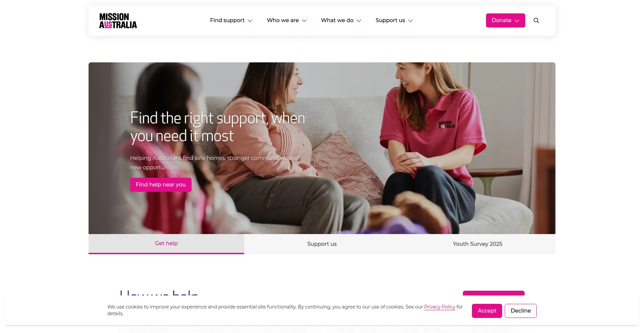The width and height of the screenshot is (644, 333).
Task: Click the Find help near you button
Action: pyautogui.click(x=161, y=185)
